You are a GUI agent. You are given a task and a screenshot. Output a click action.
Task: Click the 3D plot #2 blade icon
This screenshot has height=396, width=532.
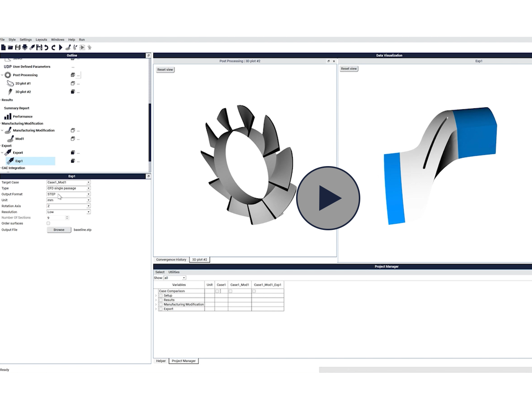[x=10, y=92]
